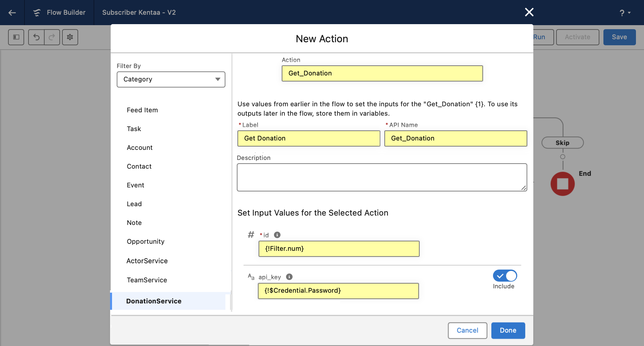Undo the last change
The width and height of the screenshot is (644, 346).
coord(36,37)
